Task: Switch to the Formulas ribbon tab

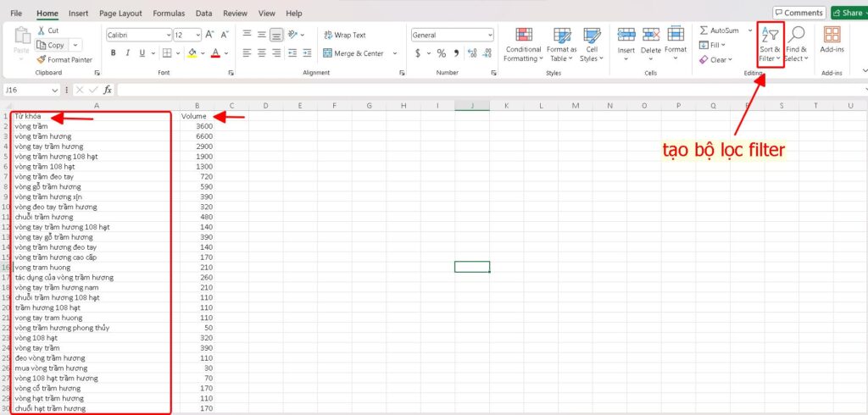Action: point(169,14)
